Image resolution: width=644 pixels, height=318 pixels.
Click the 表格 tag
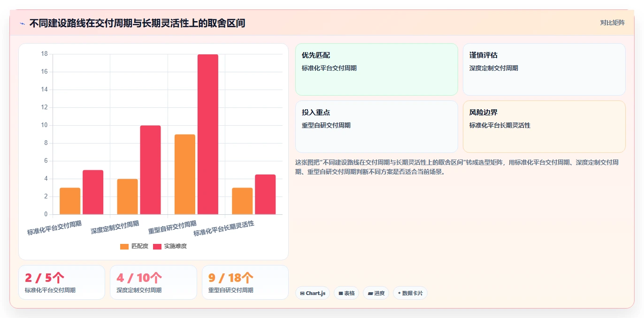[x=346, y=293]
